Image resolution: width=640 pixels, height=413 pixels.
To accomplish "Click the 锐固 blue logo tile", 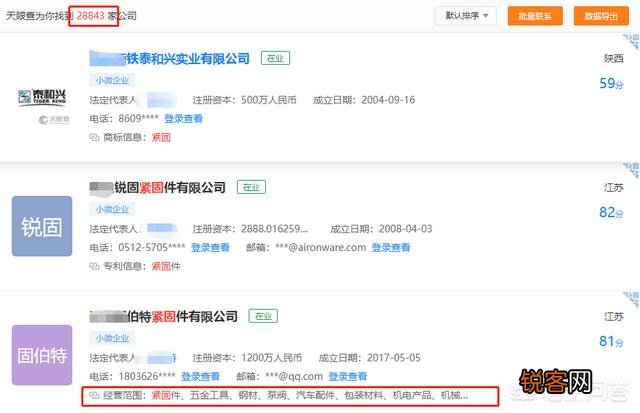I will 42,226.
